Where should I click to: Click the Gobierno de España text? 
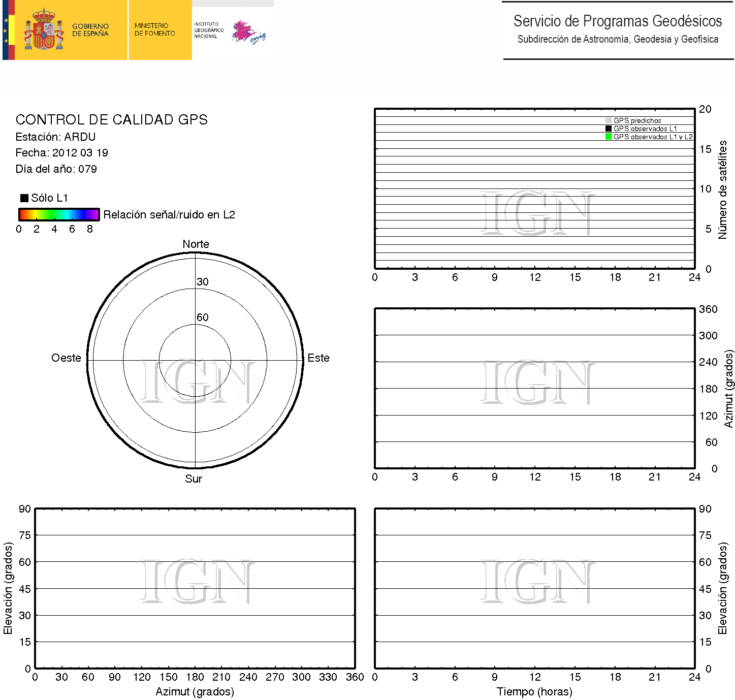[90, 30]
